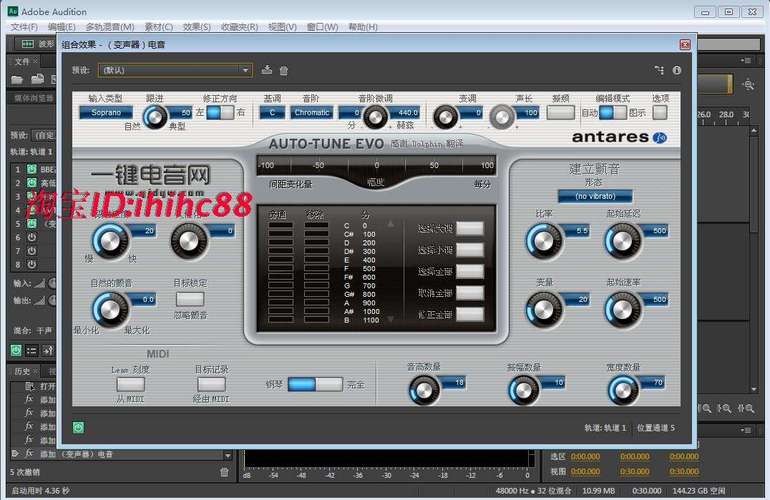Change the key selector showing C

pos(272,112)
